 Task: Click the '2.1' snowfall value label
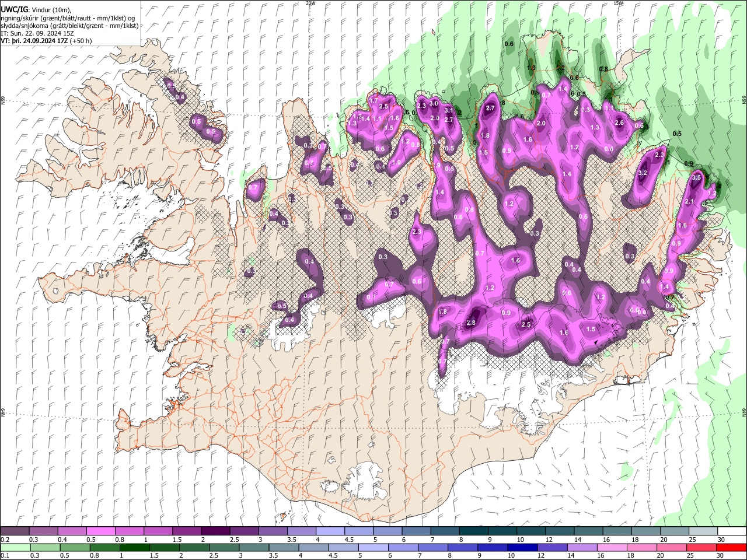tap(689, 202)
